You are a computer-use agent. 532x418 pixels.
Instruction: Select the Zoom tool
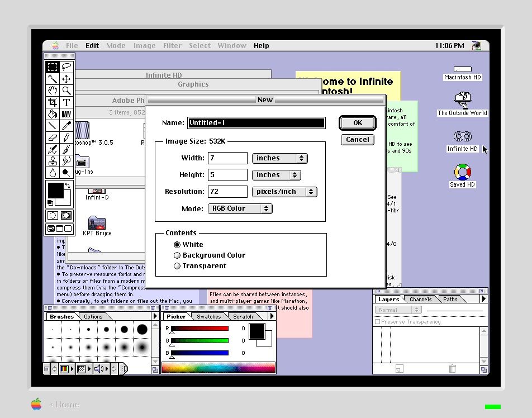pyautogui.click(x=67, y=91)
